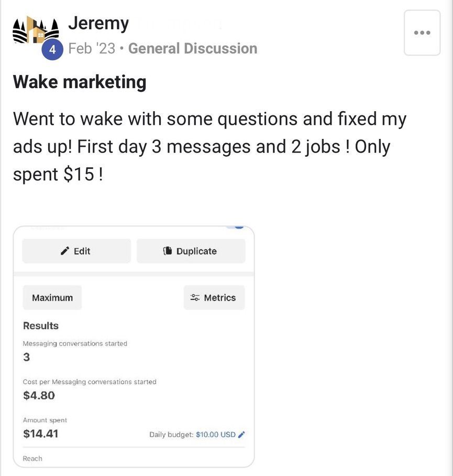Open Jeremy's profile via his name
The height and width of the screenshot is (476, 453).
pyautogui.click(x=98, y=23)
